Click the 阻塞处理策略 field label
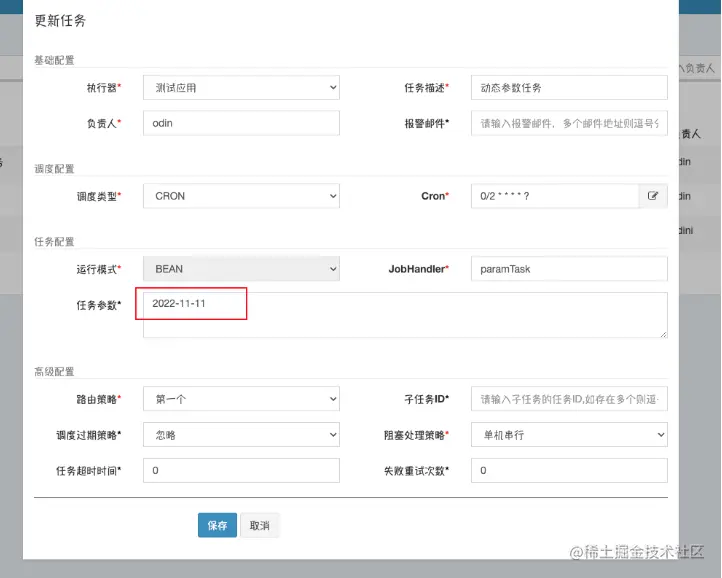 click(416, 435)
